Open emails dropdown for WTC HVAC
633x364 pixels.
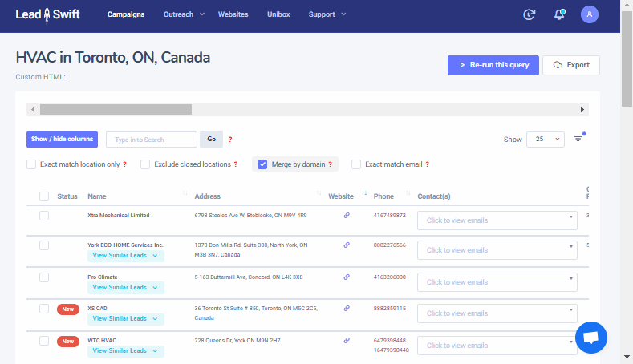pos(497,346)
